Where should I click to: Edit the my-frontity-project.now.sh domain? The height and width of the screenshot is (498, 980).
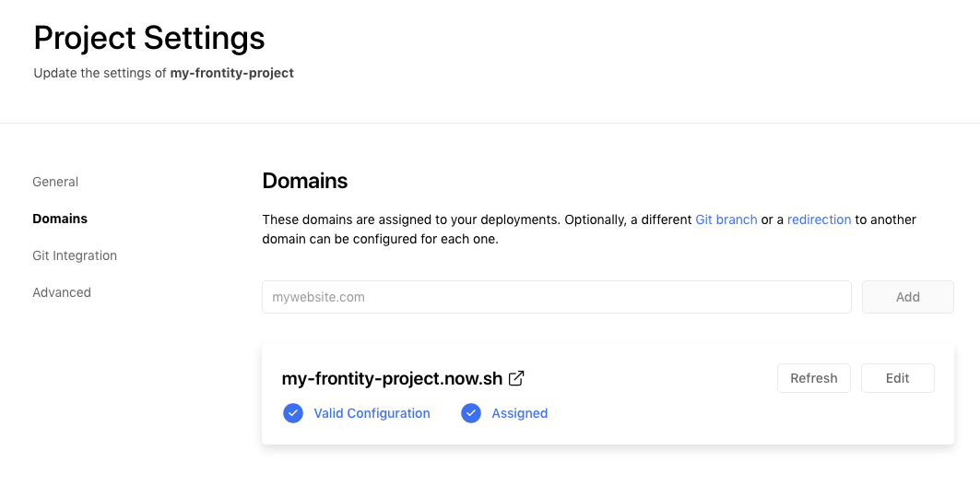pos(897,378)
